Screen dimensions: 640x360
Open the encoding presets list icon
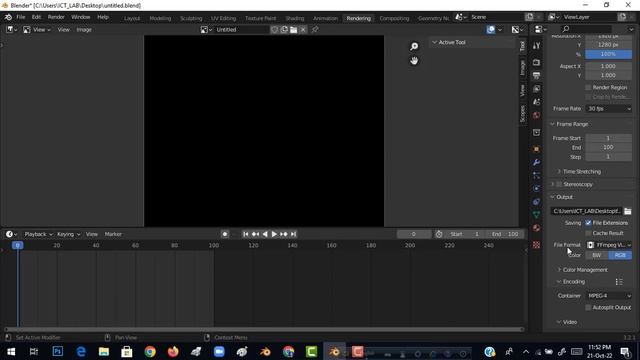coord(619,282)
